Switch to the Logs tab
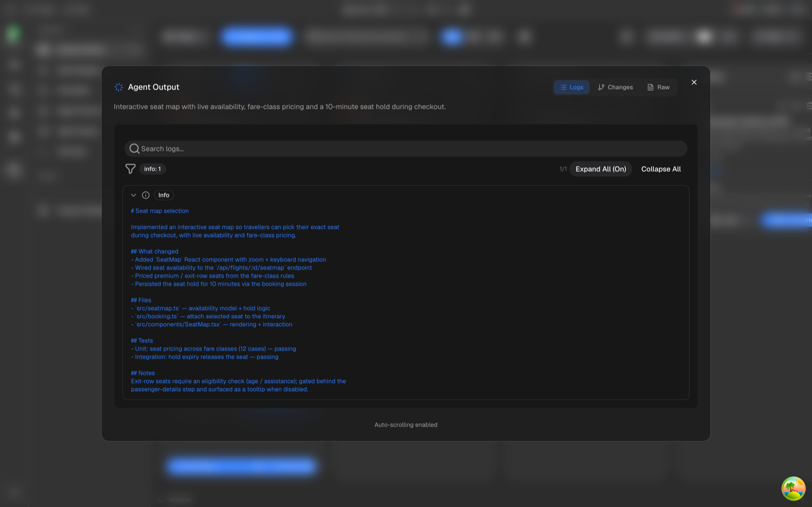 click(x=571, y=87)
